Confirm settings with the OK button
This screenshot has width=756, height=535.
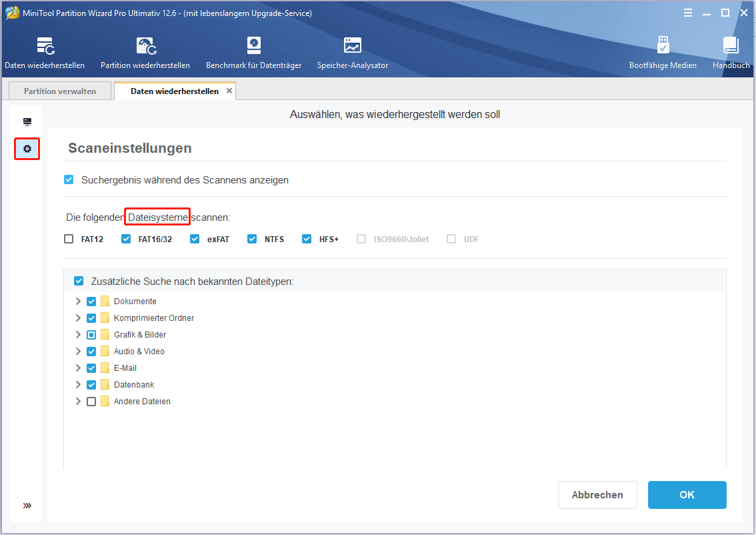687,495
